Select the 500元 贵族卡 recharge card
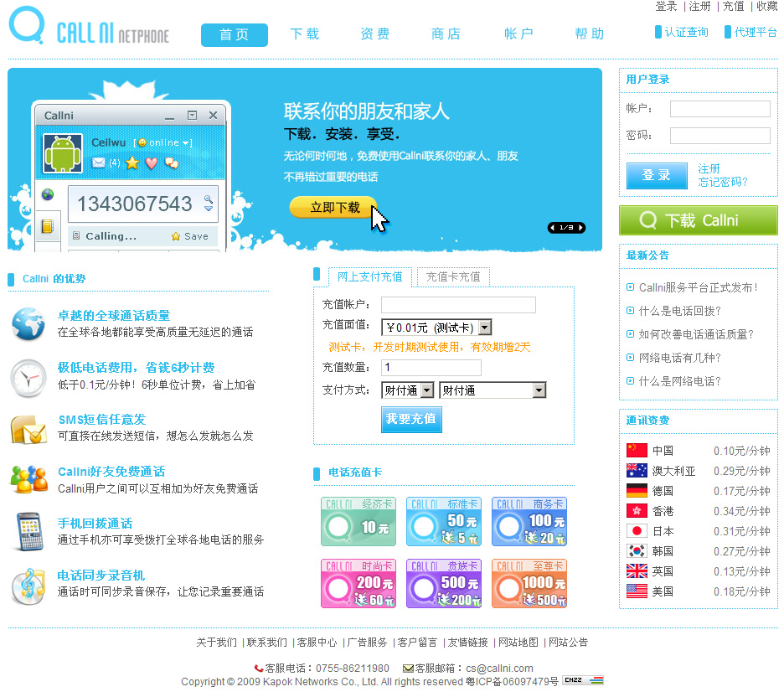784x697 pixels. [444, 584]
